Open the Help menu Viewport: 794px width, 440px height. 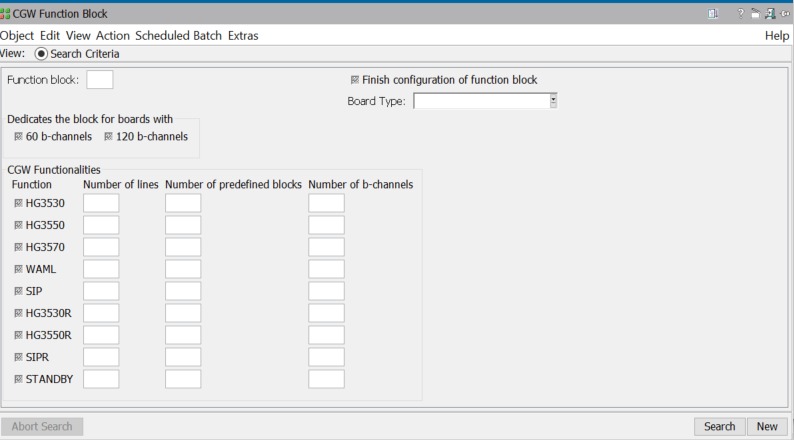(x=777, y=35)
